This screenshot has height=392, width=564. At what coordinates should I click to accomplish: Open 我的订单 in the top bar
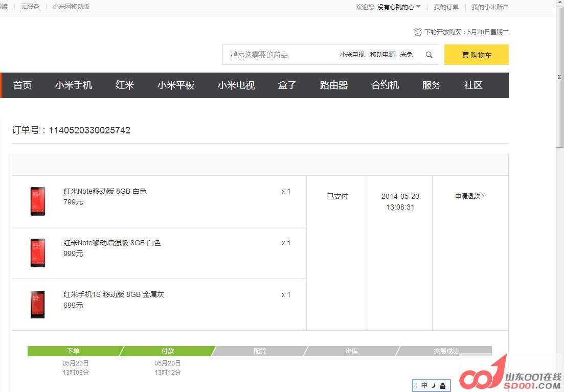(446, 7)
